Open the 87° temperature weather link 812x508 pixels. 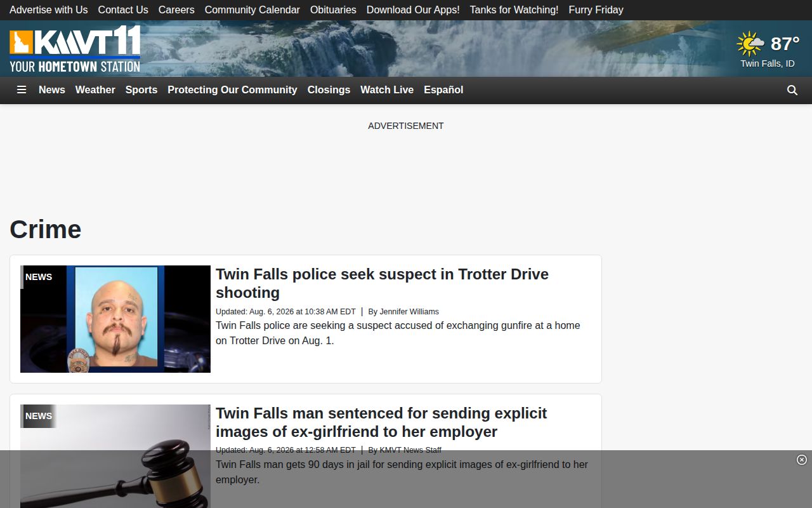785,44
